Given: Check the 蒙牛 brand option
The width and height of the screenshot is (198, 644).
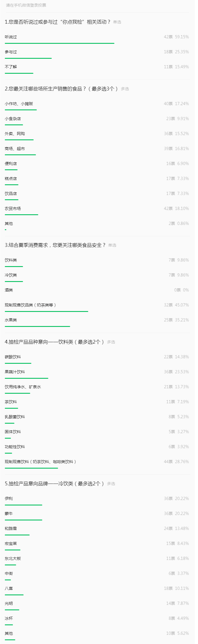Looking at the screenshot, I should click(x=97, y=515).
